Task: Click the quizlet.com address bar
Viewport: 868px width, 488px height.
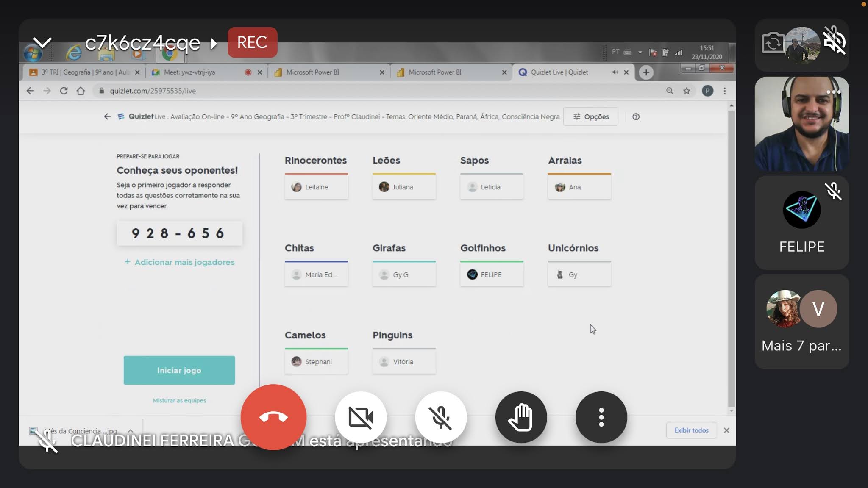Action: (377, 91)
